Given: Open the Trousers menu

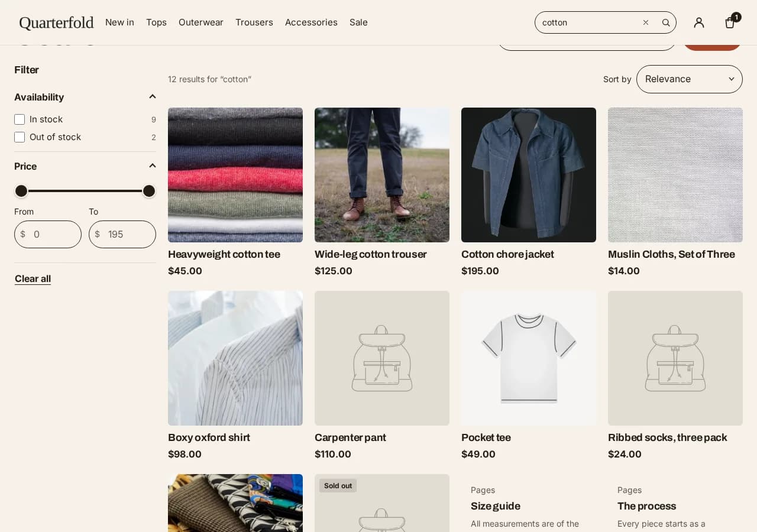Looking at the screenshot, I should pos(254,22).
